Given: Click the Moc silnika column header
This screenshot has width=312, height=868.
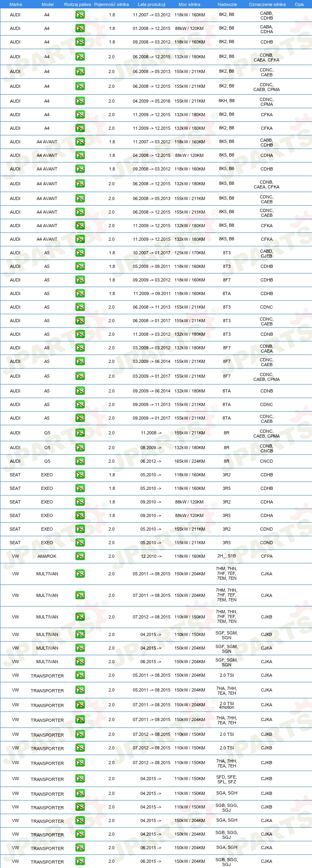Looking at the screenshot, I should (x=190, y=4).
